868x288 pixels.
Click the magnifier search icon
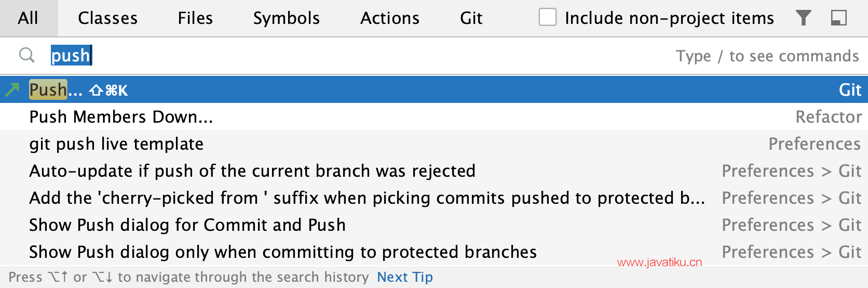coord(27,55)
